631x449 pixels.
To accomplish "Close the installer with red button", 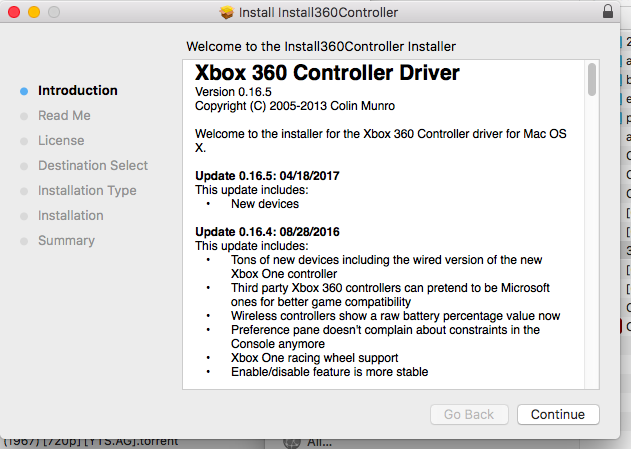I will (x=14, y=12).
